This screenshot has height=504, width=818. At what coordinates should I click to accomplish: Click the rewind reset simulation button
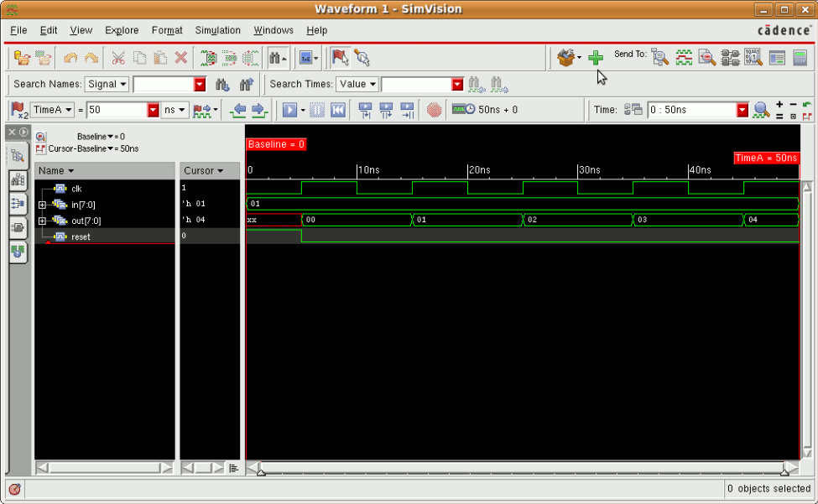338,110
